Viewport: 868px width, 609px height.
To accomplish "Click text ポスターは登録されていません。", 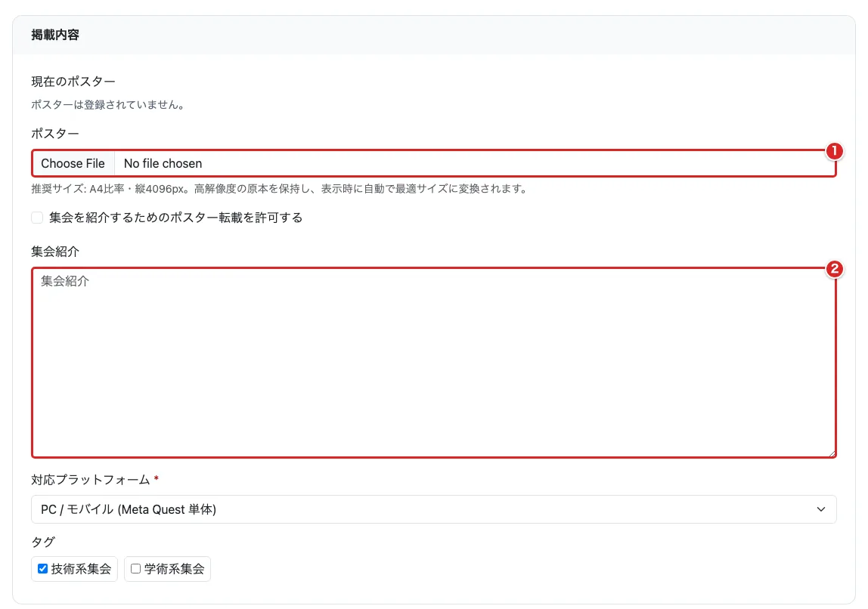I will click(x=110, y=104).
